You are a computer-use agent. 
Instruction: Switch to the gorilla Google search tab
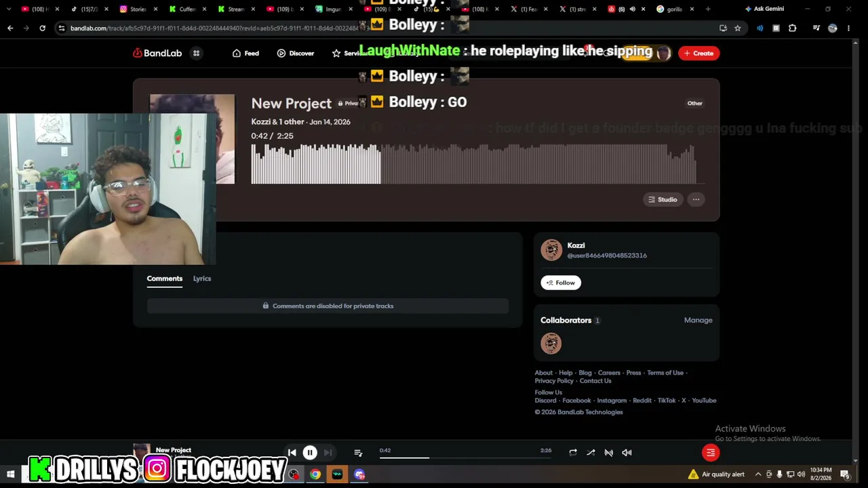(x=675, y=9)
